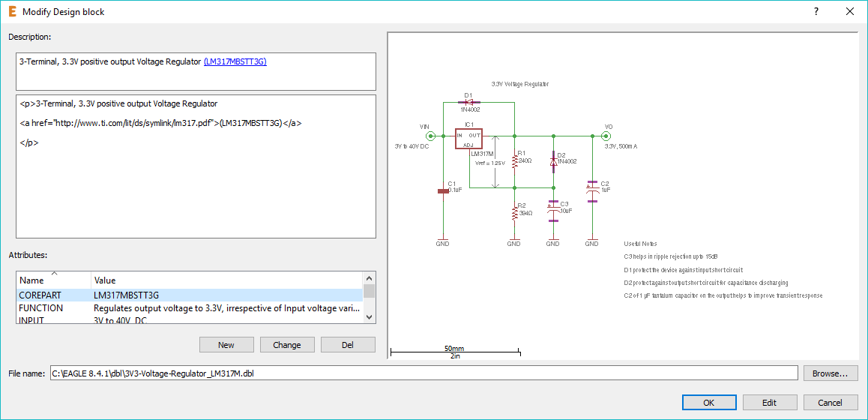The image size is (868, 420).
Task: Click the 'C2 of 1 µF tantalum capacitor' note
Action: tap(723, 296)
